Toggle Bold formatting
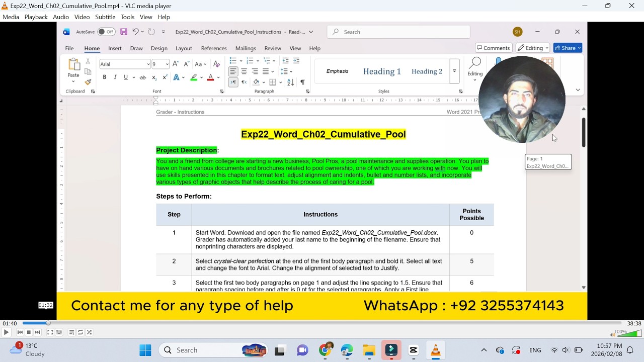Viewport: 644px width, 362px height. point(105,77)
